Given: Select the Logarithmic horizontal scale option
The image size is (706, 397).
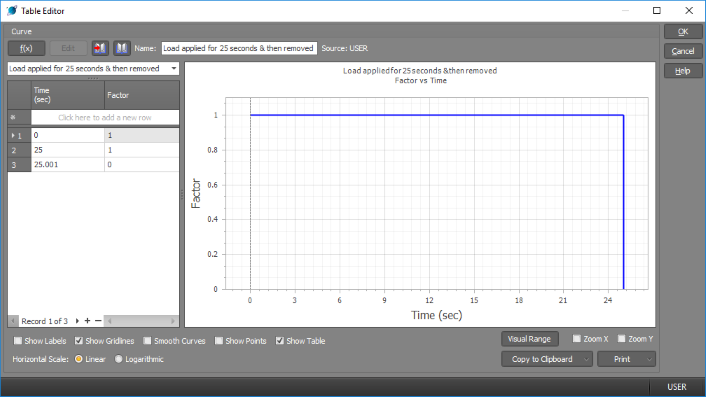Looking at the screenshot, I should (118, 359).
